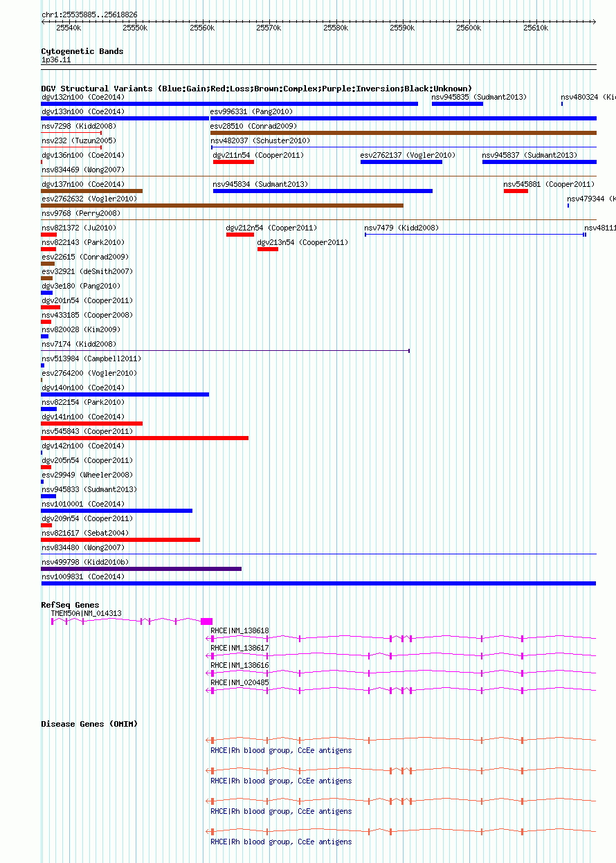Open the nsv545843 (Cooper2011) loss variant

[x=145, y=438]
